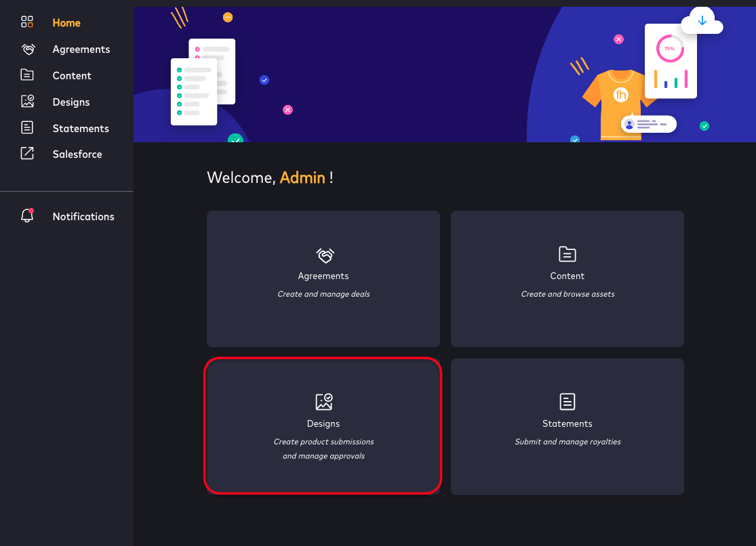Click the Content folder icon in sidebar
The width and height of the screenshot is (756, 546).
click(27, 75)
